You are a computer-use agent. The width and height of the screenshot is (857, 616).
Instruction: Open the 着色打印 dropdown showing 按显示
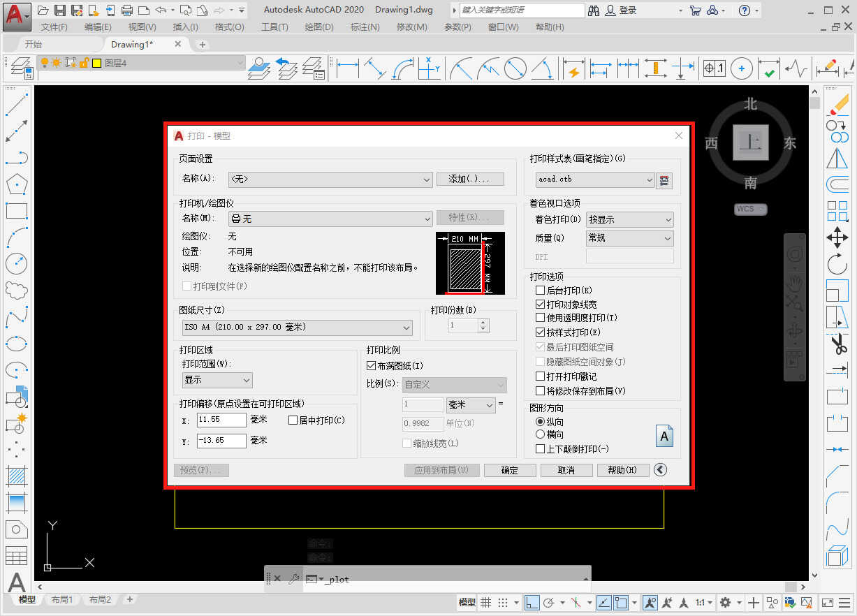[x=630, y=219]
